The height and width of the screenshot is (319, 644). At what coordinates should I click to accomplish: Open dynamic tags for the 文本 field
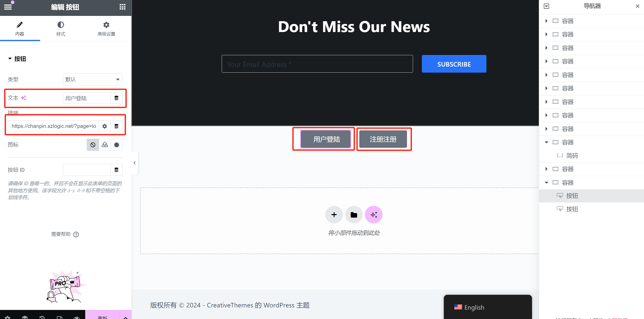(116, 98)
